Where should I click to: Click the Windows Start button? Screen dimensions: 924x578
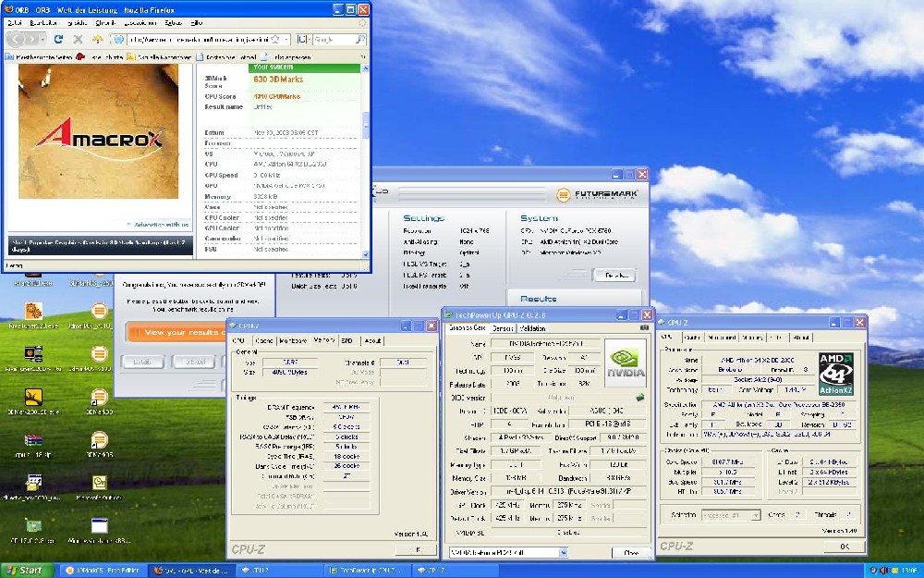pyautogui.click(x=27, y=571)
